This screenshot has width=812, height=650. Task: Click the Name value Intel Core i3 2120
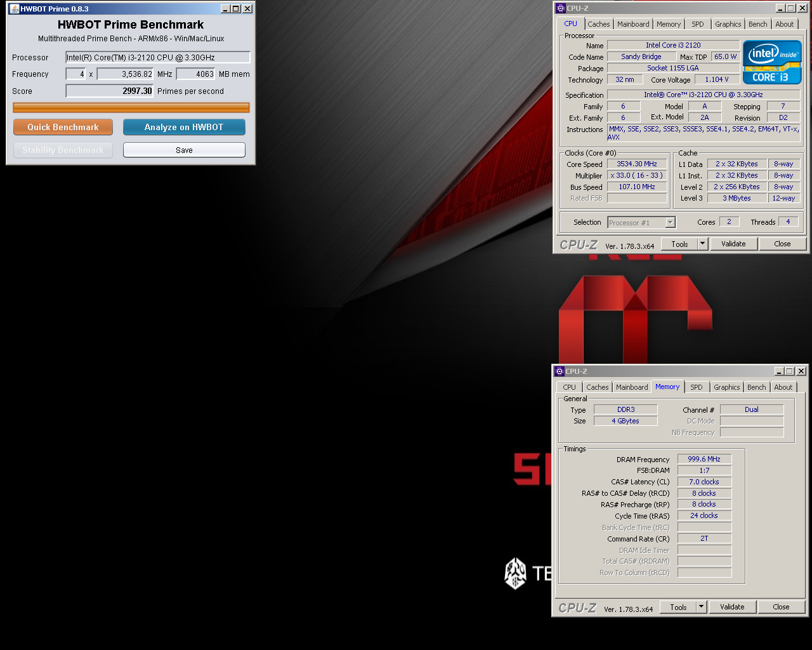coord(673,45)
